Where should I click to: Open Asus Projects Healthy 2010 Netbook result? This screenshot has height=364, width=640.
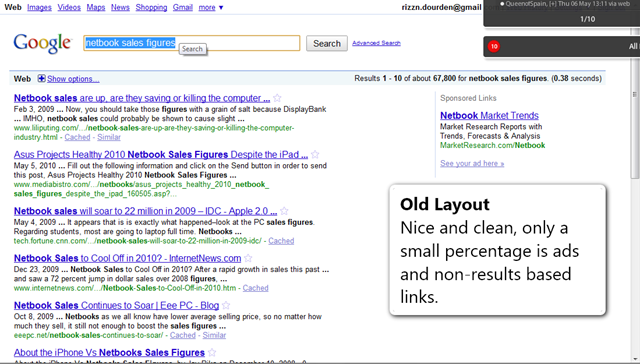tap(161, 155)
